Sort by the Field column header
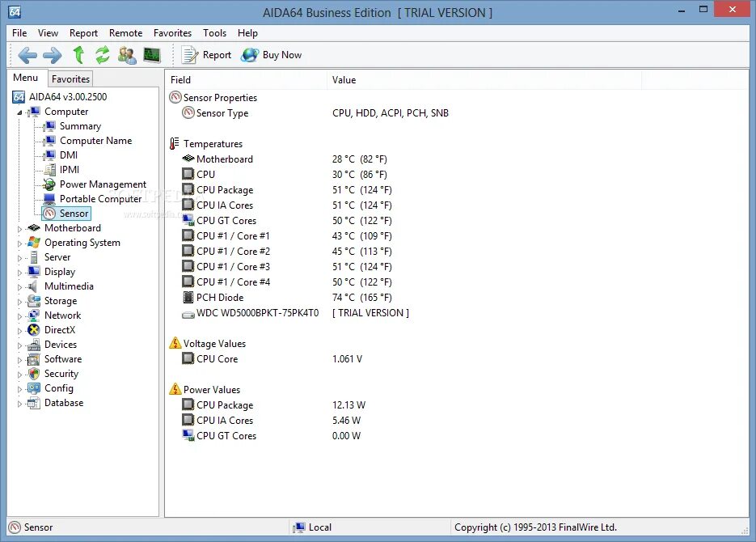This screenshot has height=542, width=756. click(247, 80)
